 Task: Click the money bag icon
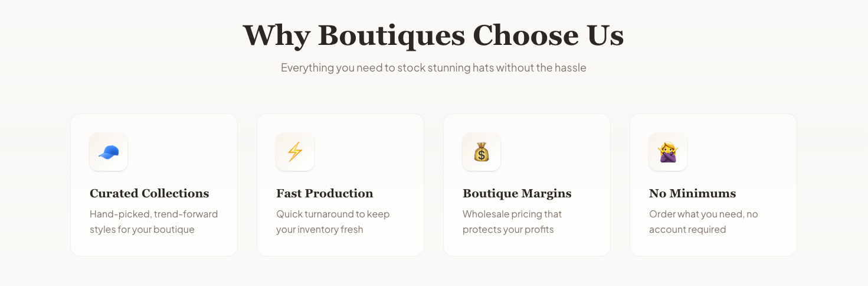tap(482, 152)
